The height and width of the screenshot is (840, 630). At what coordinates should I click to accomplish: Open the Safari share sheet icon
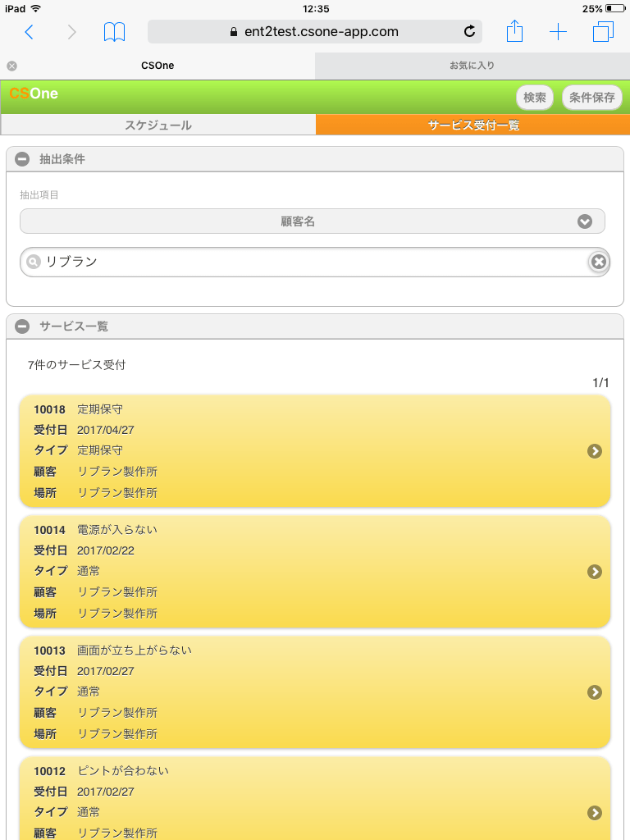(x=514, y=31)
